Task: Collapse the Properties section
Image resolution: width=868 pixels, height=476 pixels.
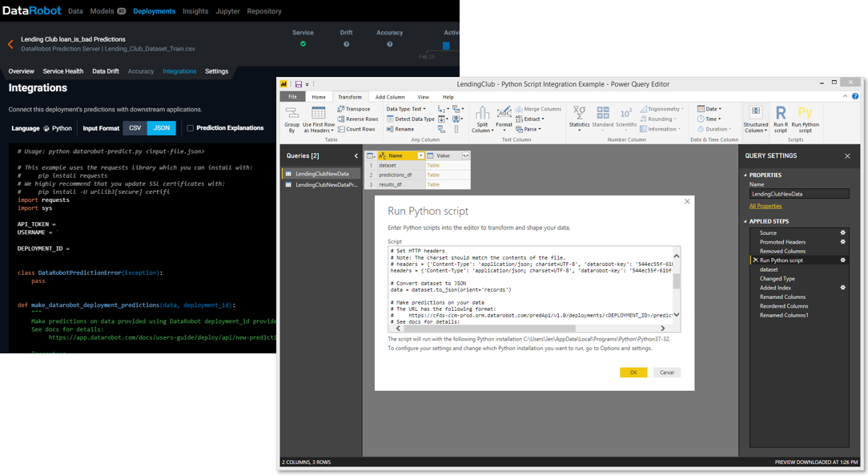Action: pyautogui.click(x=745, y=175)
